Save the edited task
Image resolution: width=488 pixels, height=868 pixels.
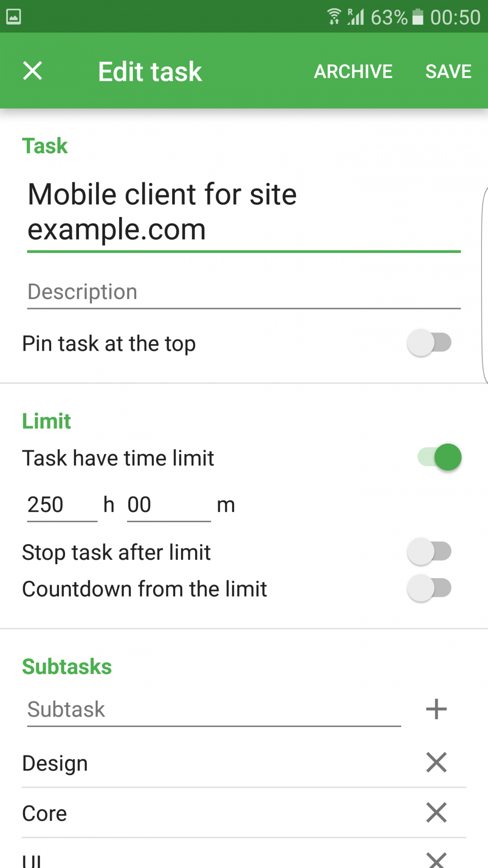pos(448,72)
